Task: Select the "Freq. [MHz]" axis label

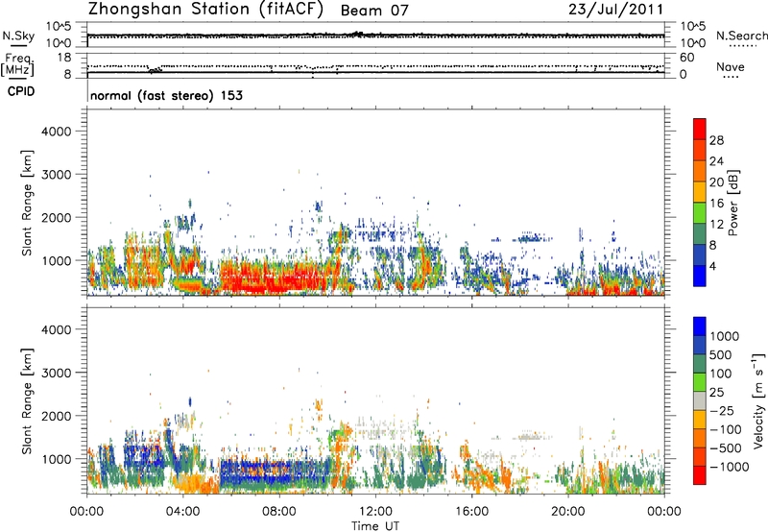Action: pyautogui.click(x=17, y=65)
